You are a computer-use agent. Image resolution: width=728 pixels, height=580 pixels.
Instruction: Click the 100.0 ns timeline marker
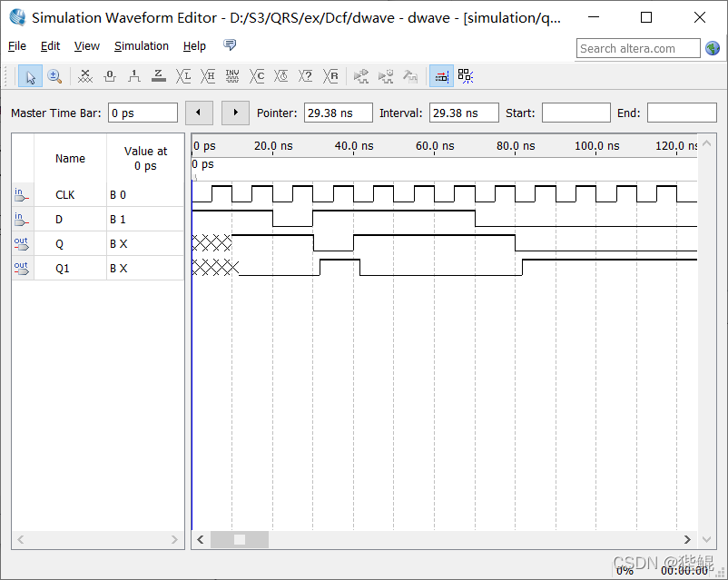coord(596,146)
